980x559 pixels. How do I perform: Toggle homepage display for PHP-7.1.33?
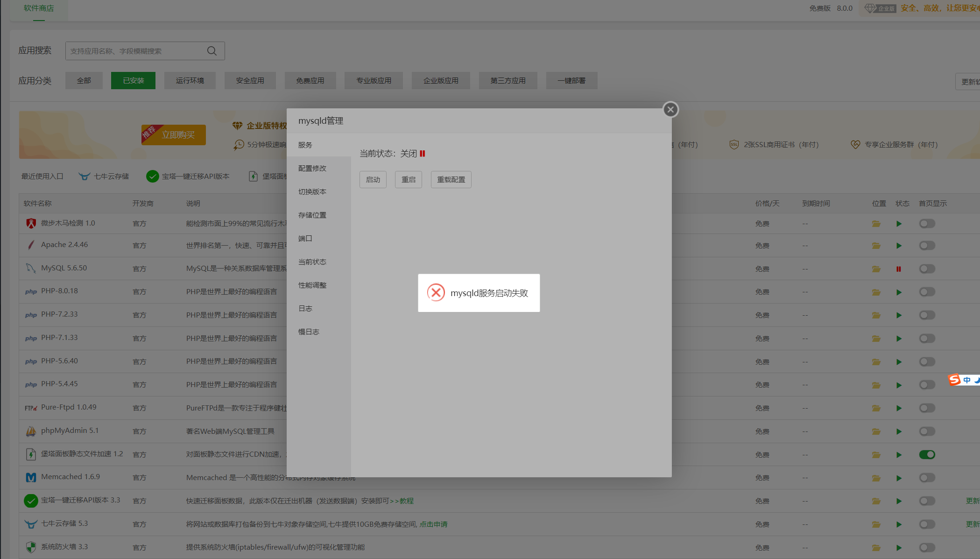pyautogui.click(x=927, y=339)
